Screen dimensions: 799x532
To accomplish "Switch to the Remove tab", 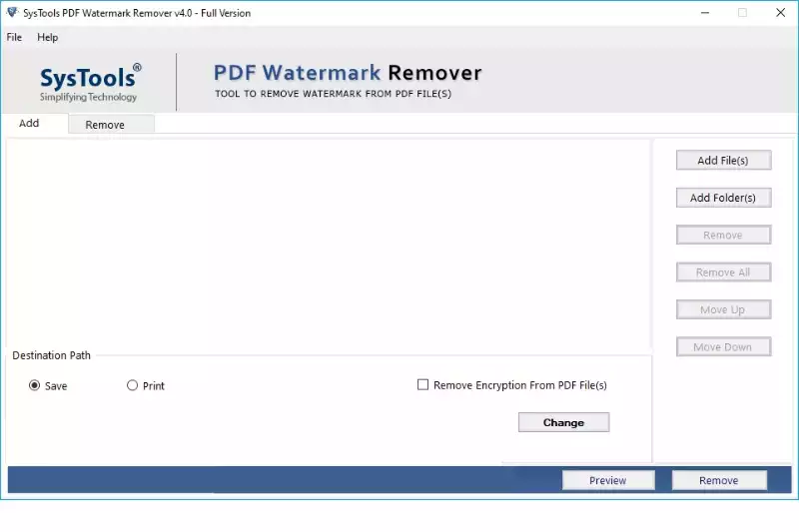I will (x=111, y=124).
